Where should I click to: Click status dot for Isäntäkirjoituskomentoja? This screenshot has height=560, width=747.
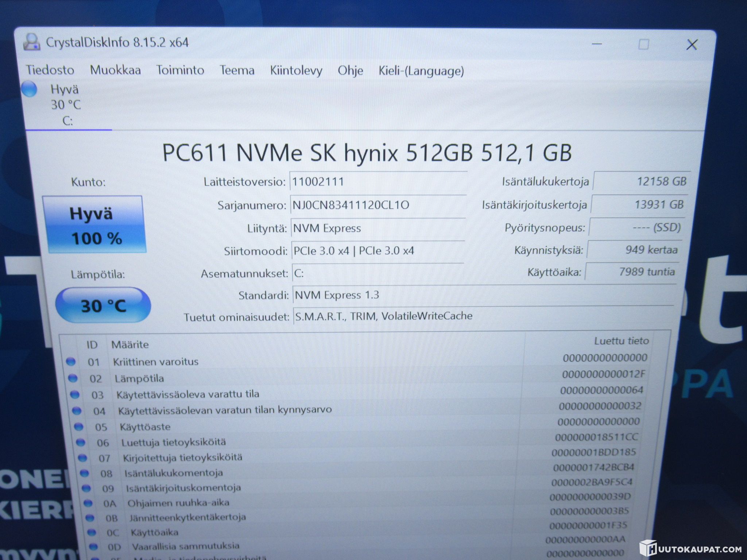[86, 488]
